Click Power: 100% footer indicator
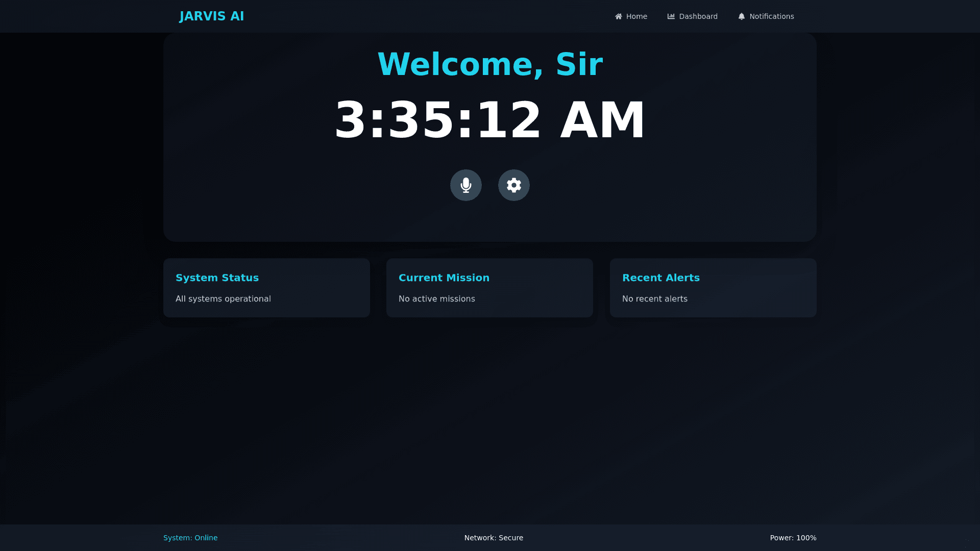Viewport: 980px width, 551px height. 793,538
